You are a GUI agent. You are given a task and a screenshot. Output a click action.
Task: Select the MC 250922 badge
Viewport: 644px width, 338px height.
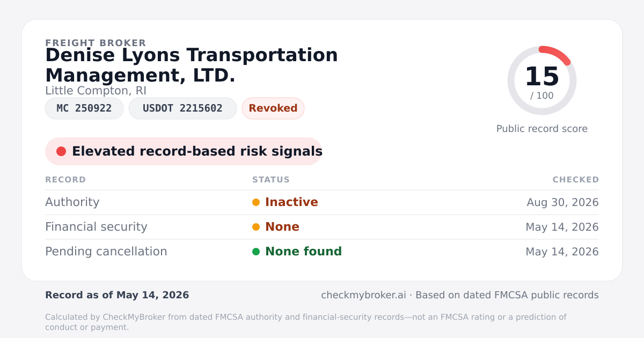tap(84, 108)
